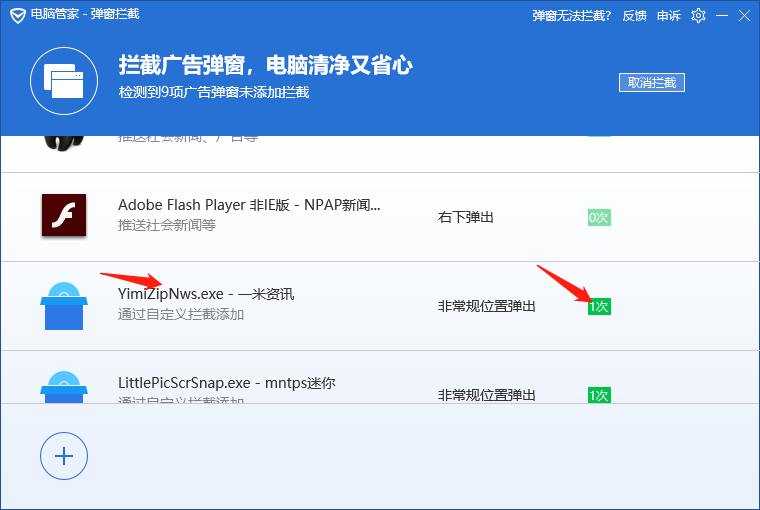Image resolution: width=760 pixels, height=510 pixels.
Task: Click the Adobe Flash Player icon
Action: click(63, 215)
